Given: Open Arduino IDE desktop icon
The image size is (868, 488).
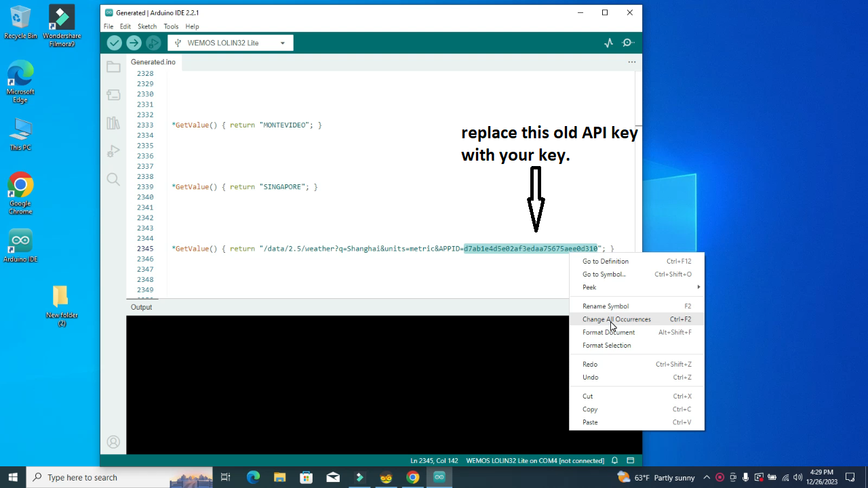Looking at the screenshot, I should 20,245.
